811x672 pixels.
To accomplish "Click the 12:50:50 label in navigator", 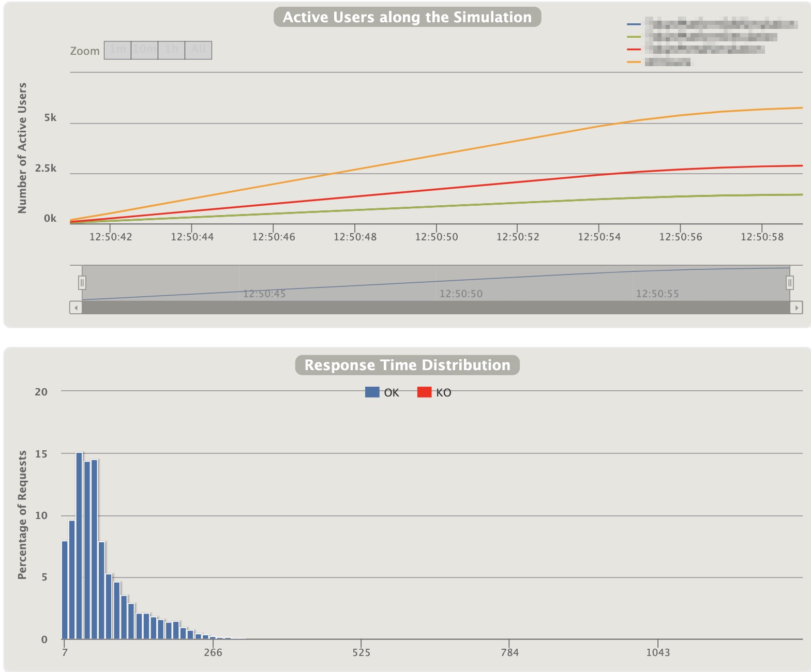I will [460, 294].
